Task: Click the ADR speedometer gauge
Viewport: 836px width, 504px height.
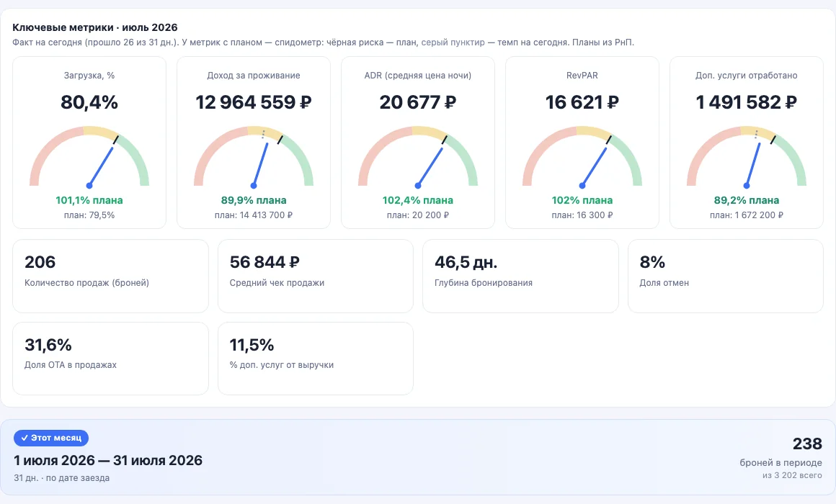Action: 418,157
